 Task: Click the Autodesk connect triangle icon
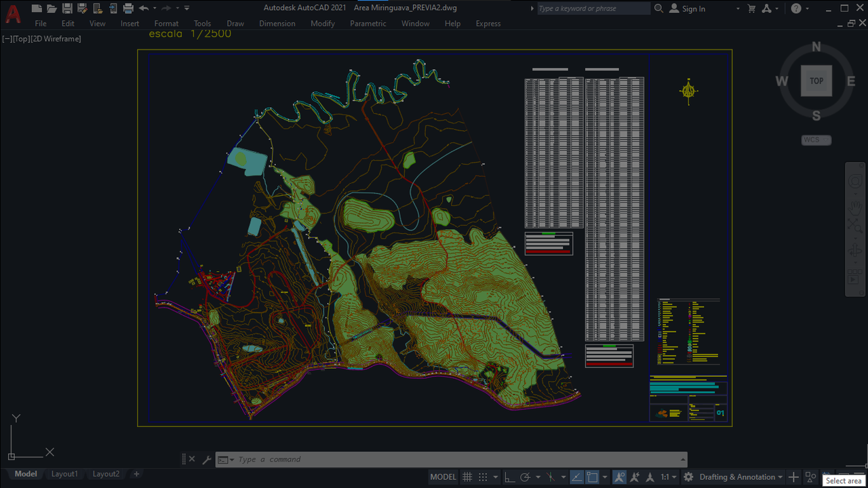pos(767,8)
